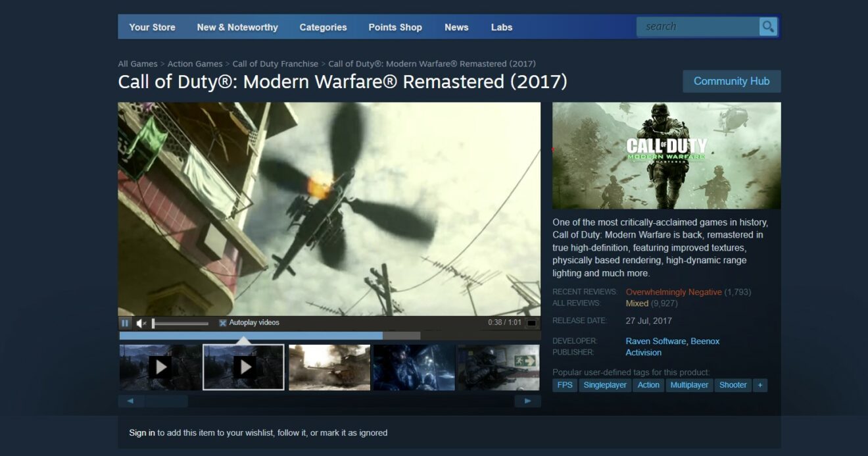The width and height of the screenshot is (868, 456).
Task: Click the Sign in link
Action: tap(141, 432)
